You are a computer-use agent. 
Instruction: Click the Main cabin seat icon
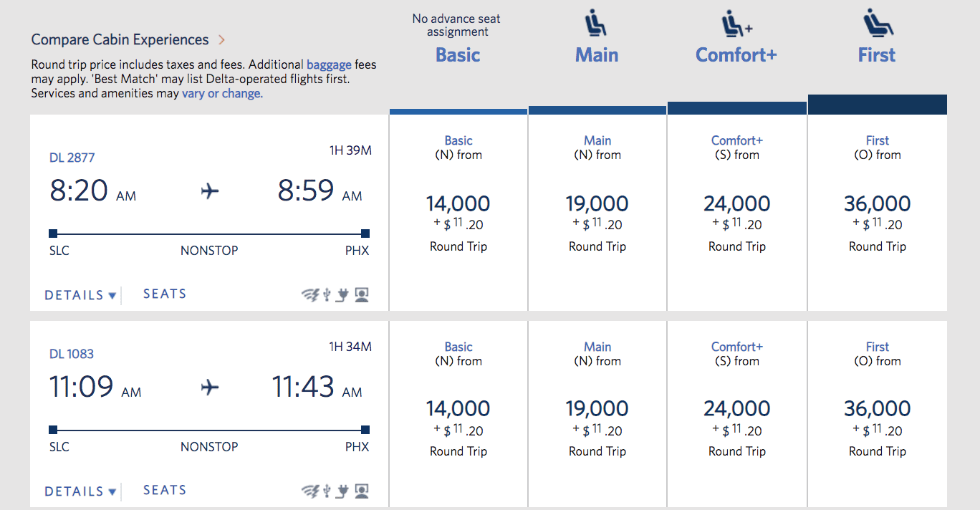[x=596, y=24]
